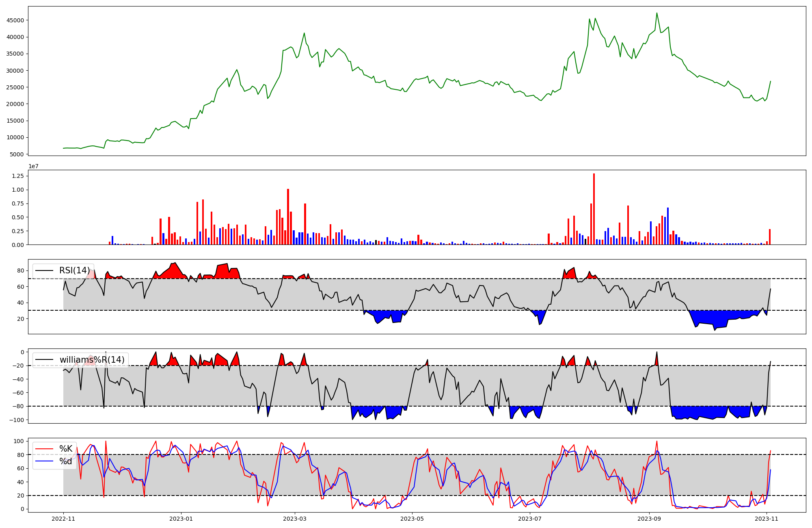The image size is (812, 528).
Task: Select the red %K legend line sample
Action: pos(44,449)
